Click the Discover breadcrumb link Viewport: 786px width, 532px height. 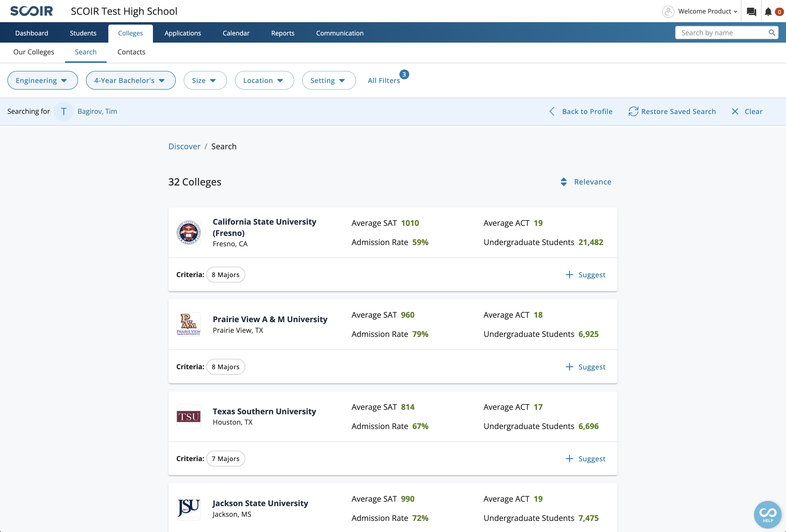coord(184,147)
